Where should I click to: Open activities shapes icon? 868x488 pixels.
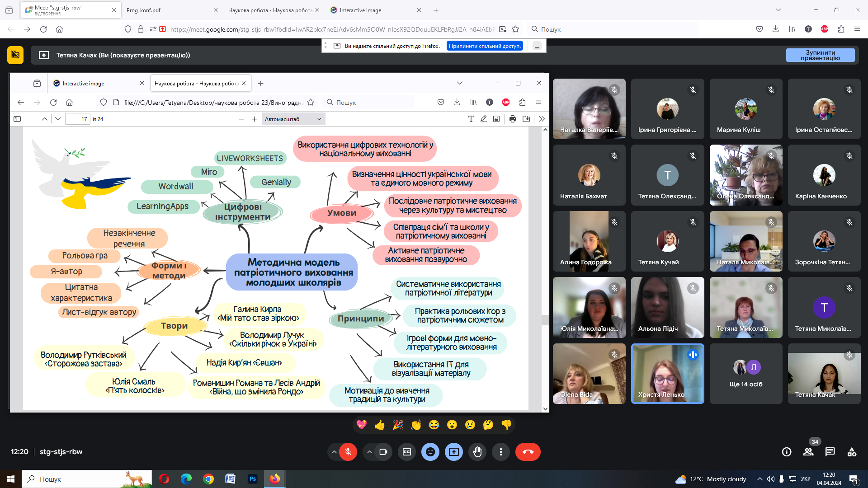tap(852, 452)
